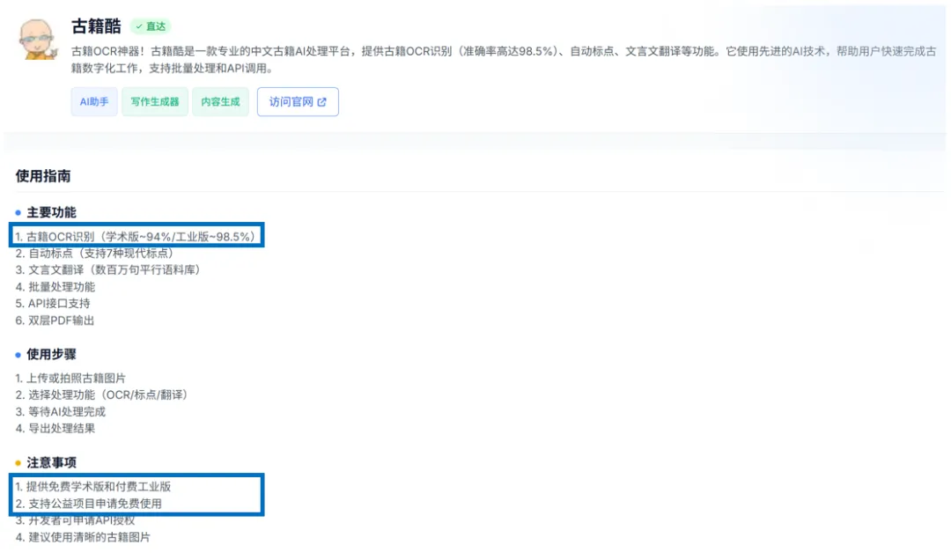This screenshot has width=951, height=560.
Task: Click the line 批量处理功能
Action: pos(55,286)
